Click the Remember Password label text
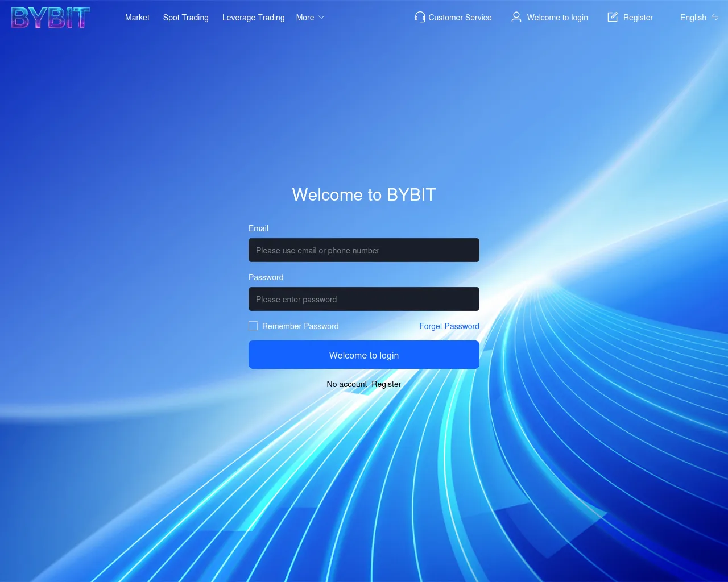The height and width of the screenshot is (582, 728). [300, 326]
